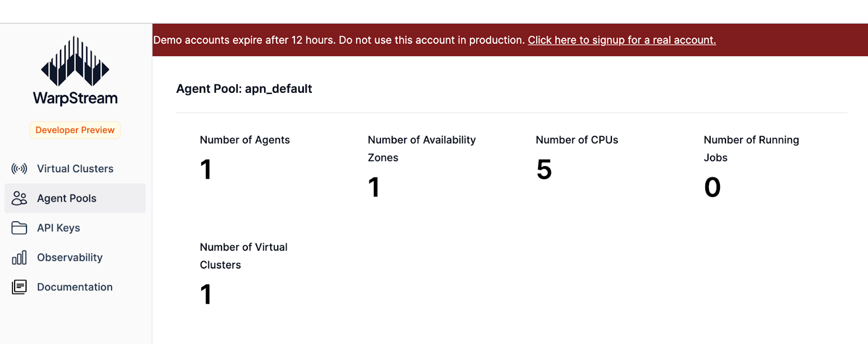Open the Virtual Clusters sidebar label
This screenshot has width=868, height=344.
75,169
